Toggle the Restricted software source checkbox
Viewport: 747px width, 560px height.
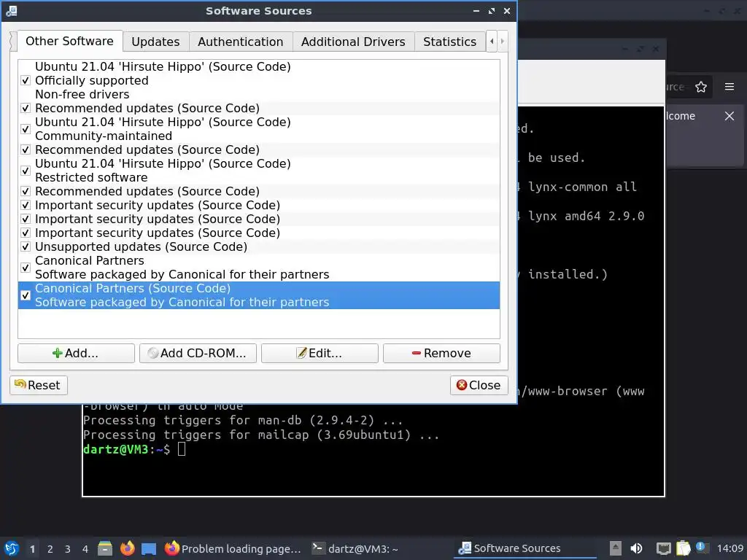[x=26, y=171]
